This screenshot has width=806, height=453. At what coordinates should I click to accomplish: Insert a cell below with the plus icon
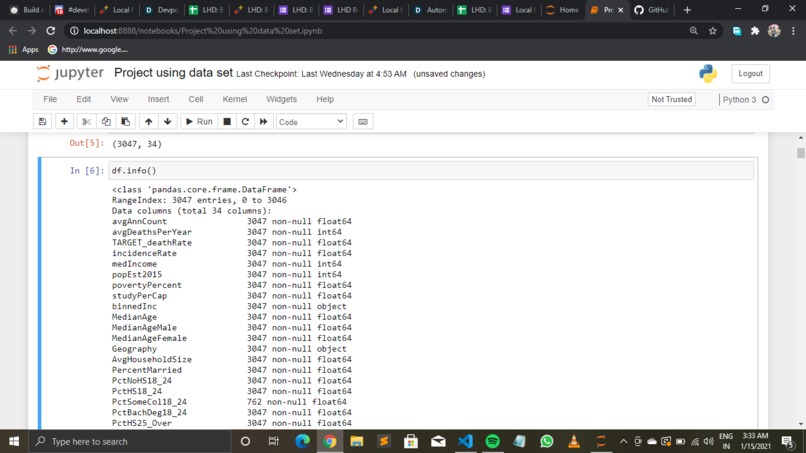pos(64,122)
